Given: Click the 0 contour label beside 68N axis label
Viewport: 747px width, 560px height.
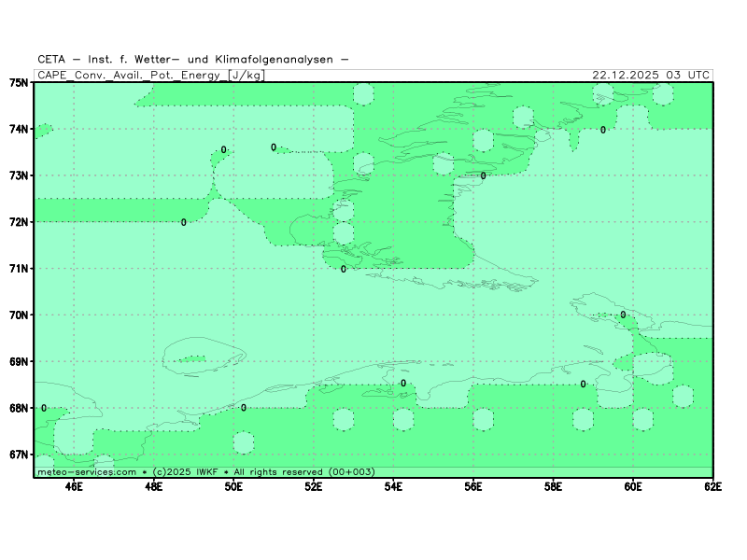Looking at the screenshot, I should click(44, 408).
